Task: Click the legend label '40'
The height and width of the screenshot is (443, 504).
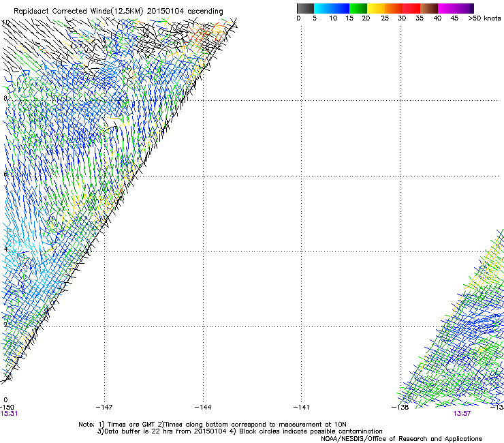Action: tap(437, 18)
